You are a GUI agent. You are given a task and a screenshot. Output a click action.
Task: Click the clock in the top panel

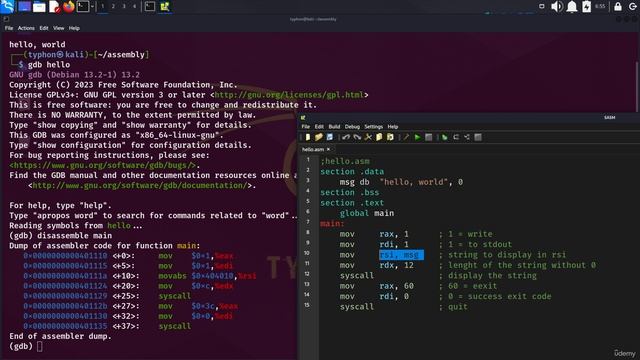tap(600, 7)
